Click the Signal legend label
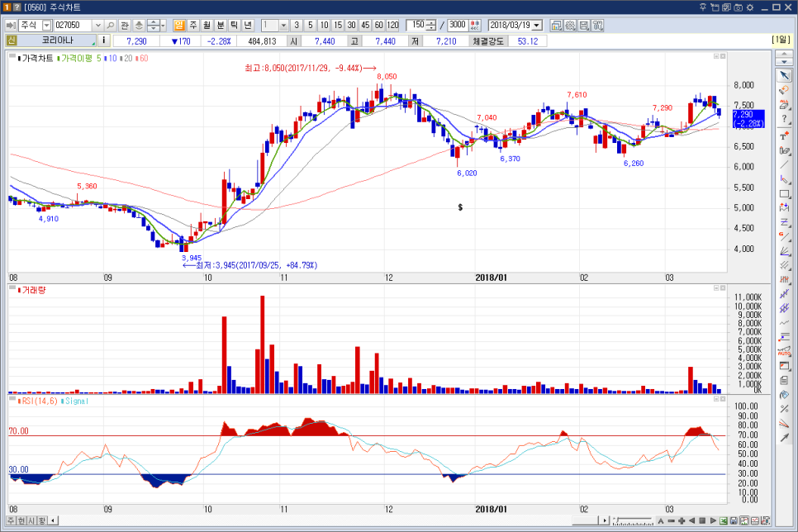Image resolution: width=798 pixels, height=532 pixels. (77, 401)
